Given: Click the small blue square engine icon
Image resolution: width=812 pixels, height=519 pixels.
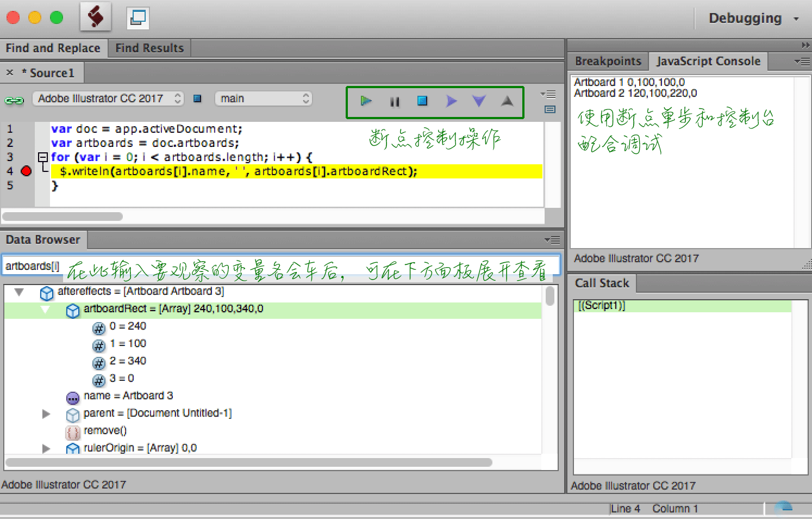Looking at the screenshot, I should (x=197, y=98).
